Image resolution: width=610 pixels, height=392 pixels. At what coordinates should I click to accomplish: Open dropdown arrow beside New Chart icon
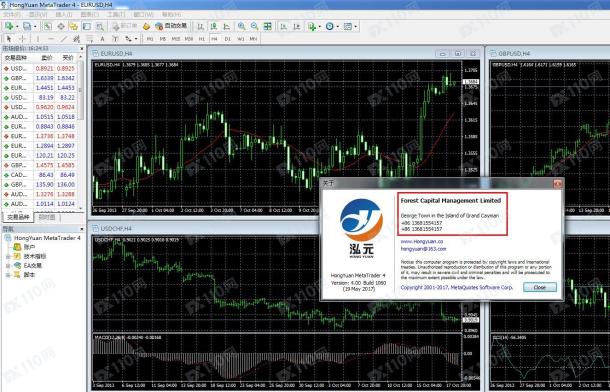click(x=17, y=26)
